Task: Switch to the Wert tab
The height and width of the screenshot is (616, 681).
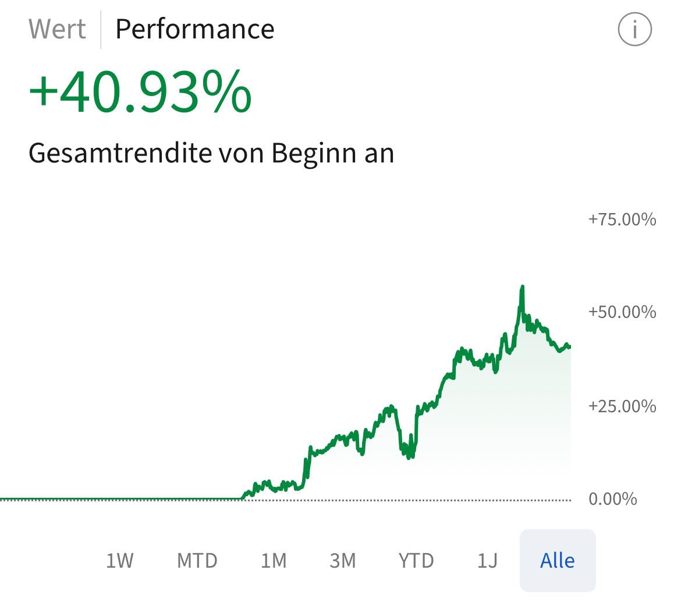Action: click(x=57, y=29)
